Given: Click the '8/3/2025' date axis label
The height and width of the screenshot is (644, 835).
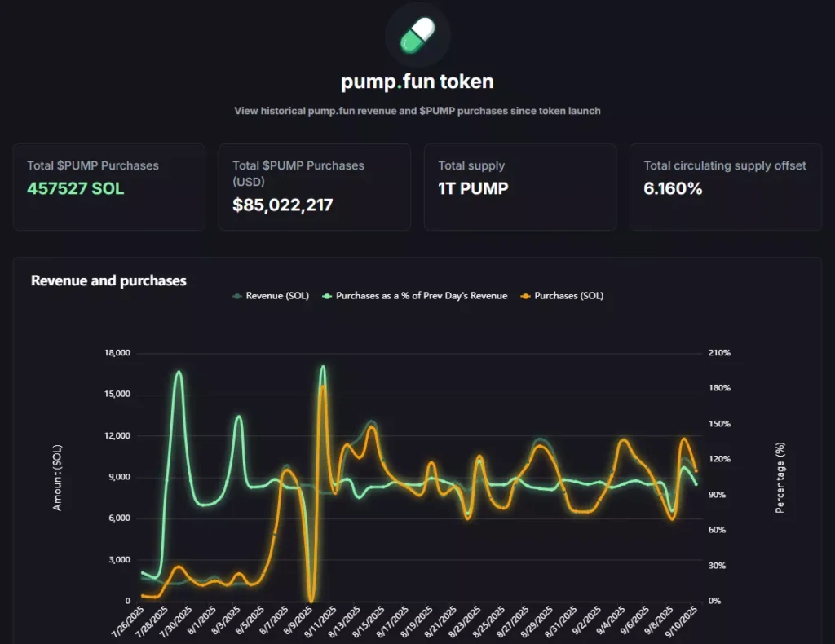Looking at the screenshot, I should (x=226, y=620).
